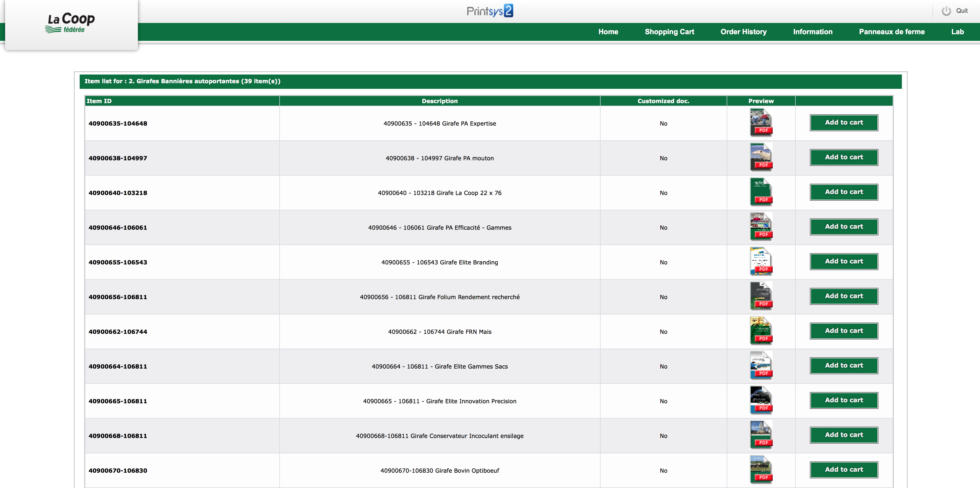Select item ID 40900646-106061

pos(117,227)
